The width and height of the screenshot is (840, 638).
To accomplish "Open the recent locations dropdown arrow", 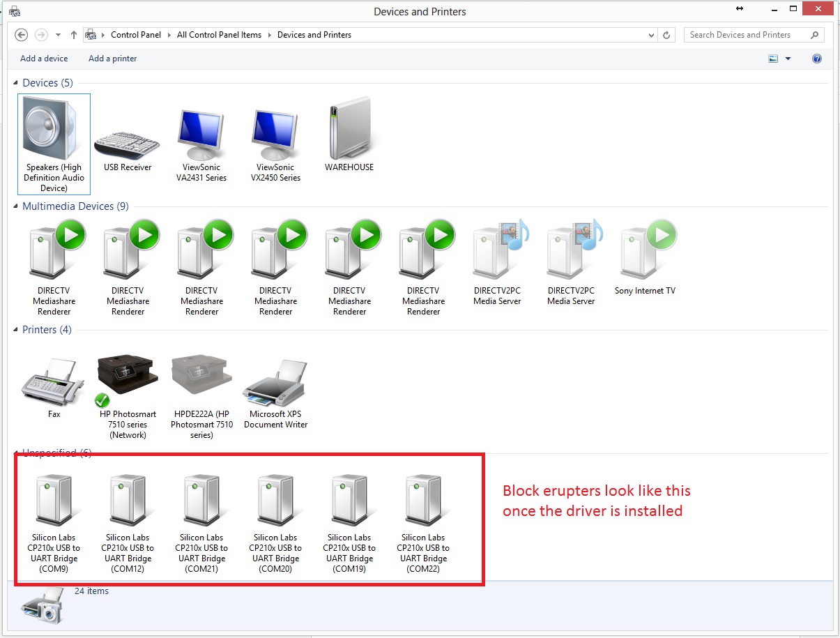I will tap(59, 35).
